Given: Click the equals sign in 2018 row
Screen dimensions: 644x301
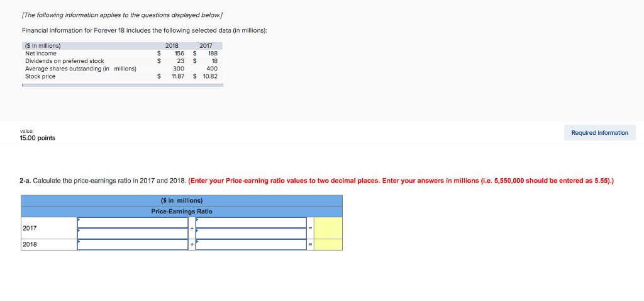Looking at the screenshot, I should coord(310,244).
